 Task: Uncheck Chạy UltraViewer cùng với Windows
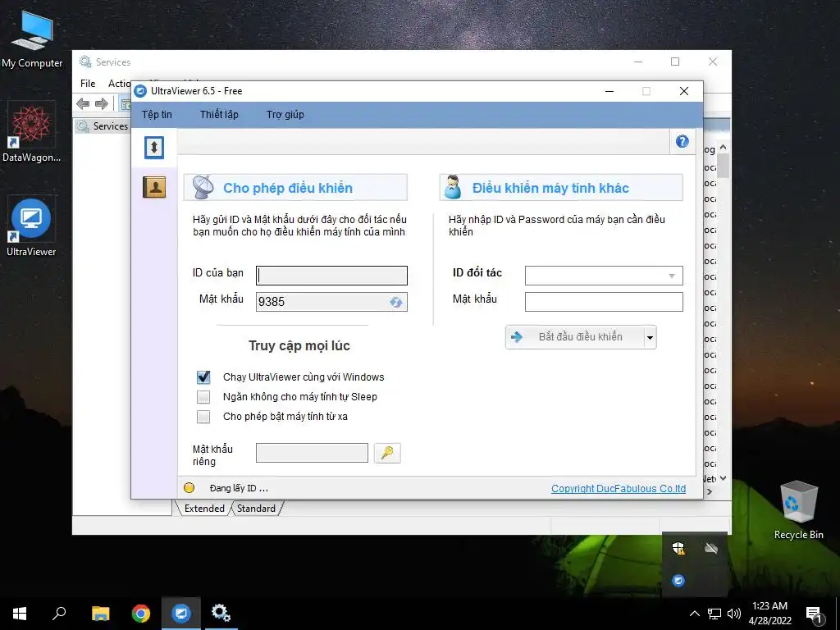tap(203, 377)
